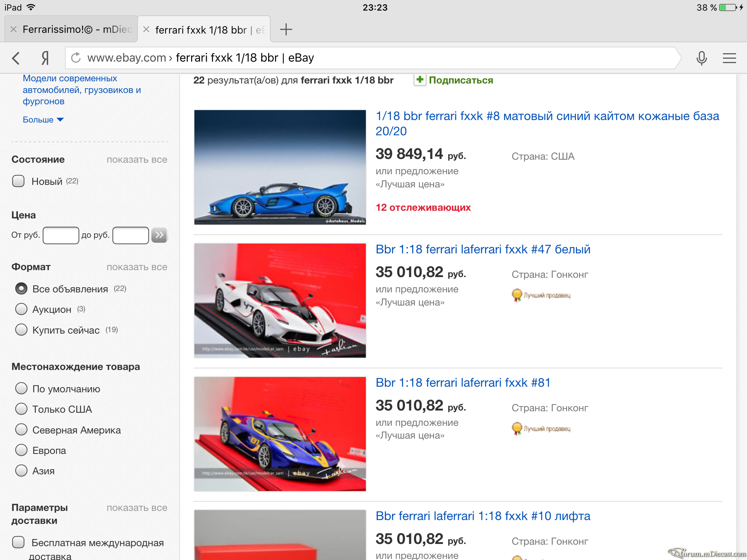Show all Параметры доставки options
This screenshot has width=747, height=560.
(137, 508)
